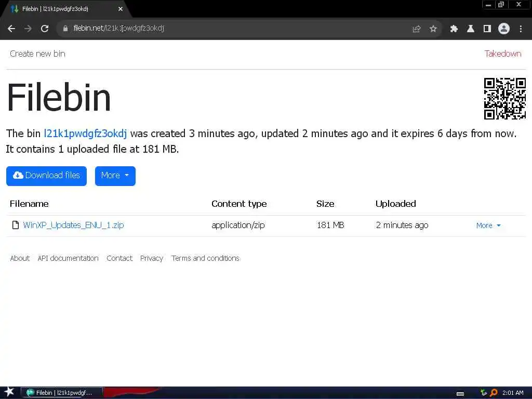
Task: Click the file icon beside WinXP_Updates_ENU_1.zip
Action: click(x=15, y=225)
